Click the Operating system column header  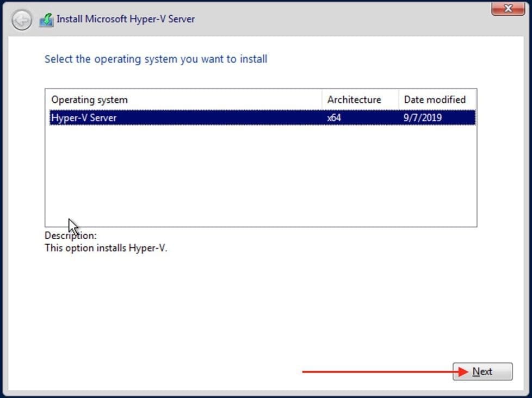pyautogui.click(x=90, y=100)
